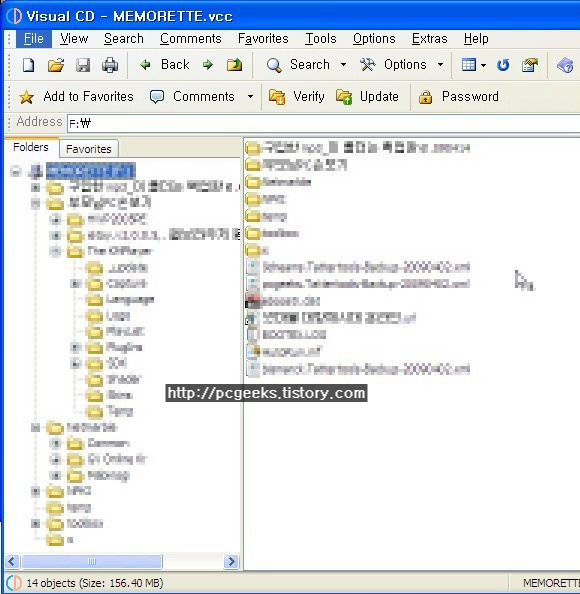Open the Favorites menu

point(263,39)
